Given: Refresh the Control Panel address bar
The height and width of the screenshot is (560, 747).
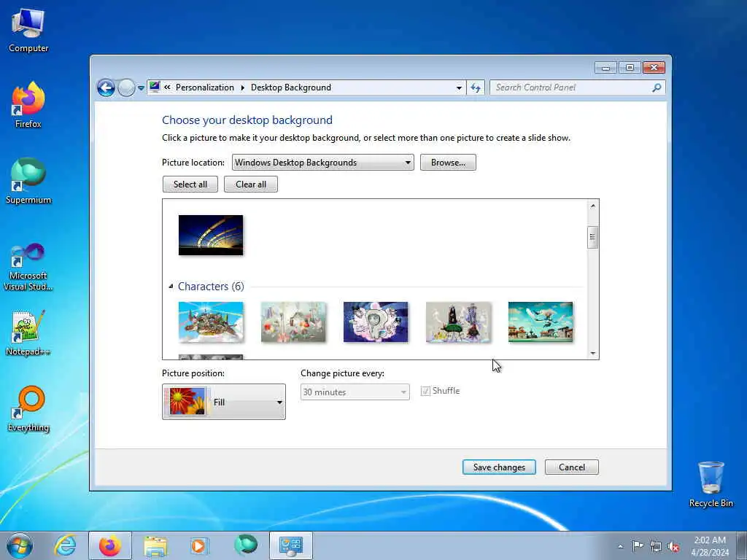Looking at the screenshot, I should click(x=476, y=87).
